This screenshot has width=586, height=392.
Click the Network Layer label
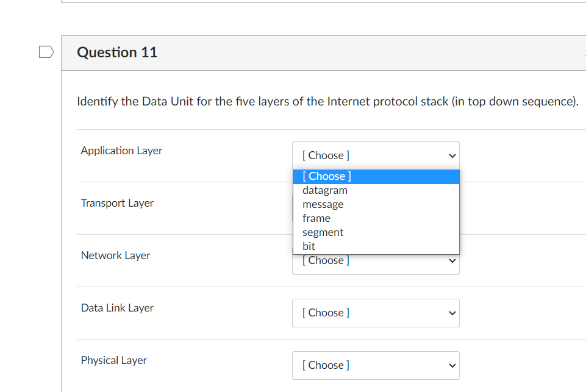point(115,255)
